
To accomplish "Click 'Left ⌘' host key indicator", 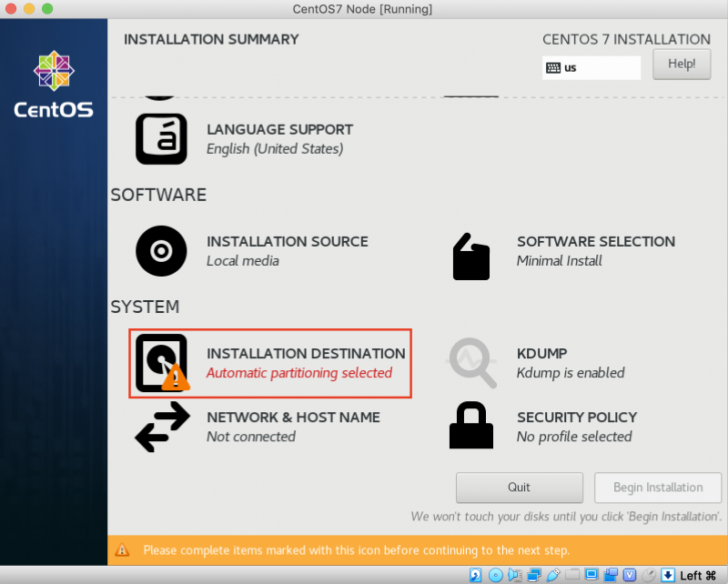I will coord(698,576).
